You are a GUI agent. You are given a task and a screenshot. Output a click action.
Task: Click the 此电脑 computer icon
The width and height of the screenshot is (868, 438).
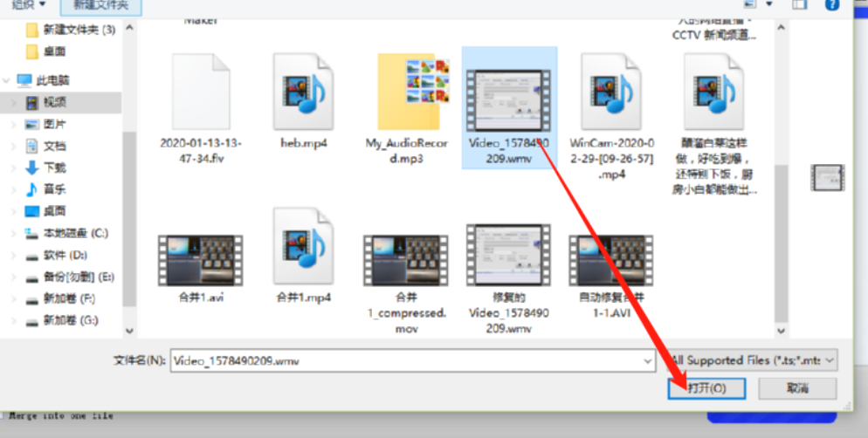click(x=24, y=81)
